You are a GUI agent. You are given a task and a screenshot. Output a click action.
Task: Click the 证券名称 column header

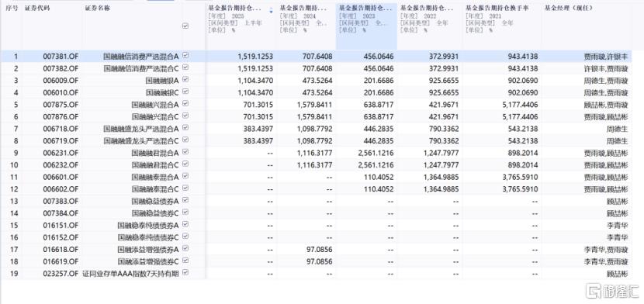pyautogui.click(x=97, y=9)
